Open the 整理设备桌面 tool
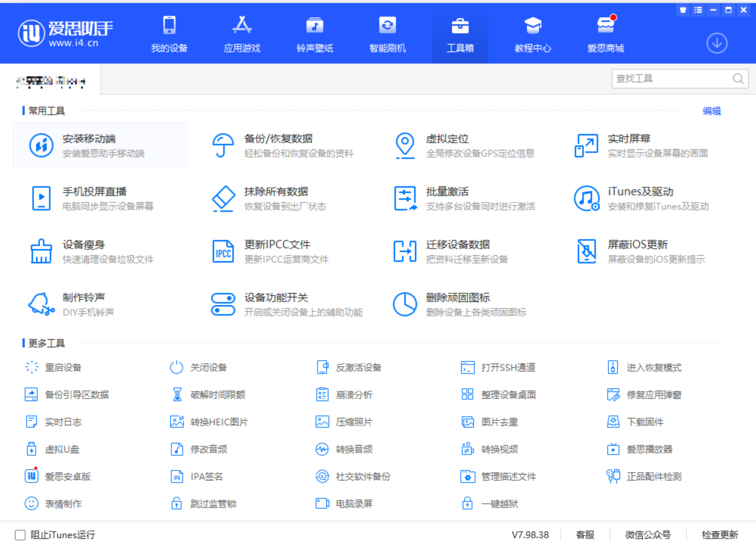The image size is (756, 548). 498,395
